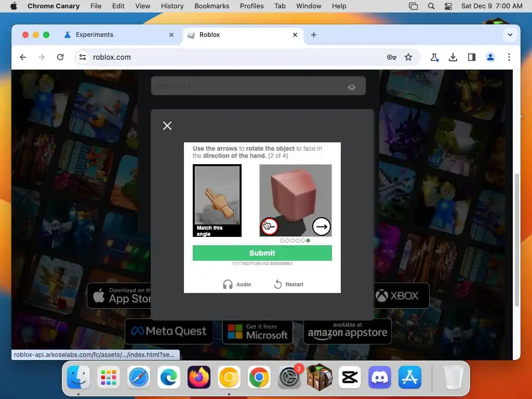The height and width of the screenshot is (399, 532).
Task: Open the Bookmarks menu
Action: (212, 6)
